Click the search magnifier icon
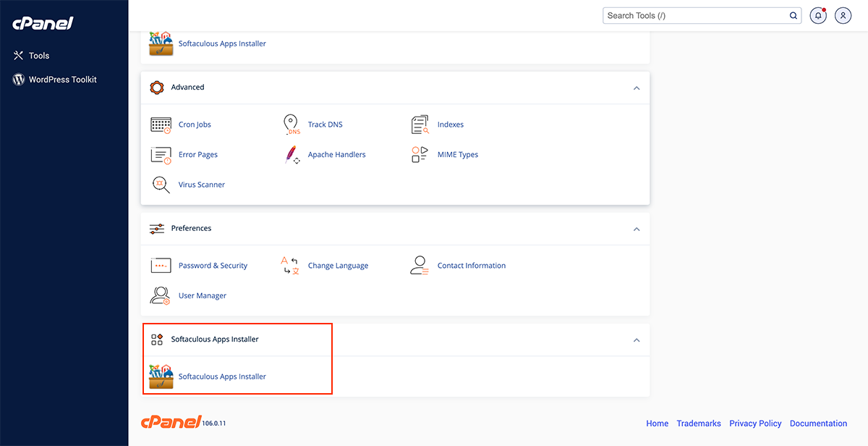 [793, 15]
